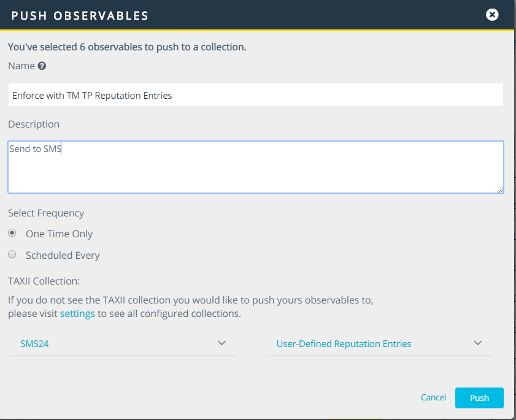This screenshot has width=516, height=420.
Task: Click the chevron arrow next to SMS24
Action: click(222, 343)
